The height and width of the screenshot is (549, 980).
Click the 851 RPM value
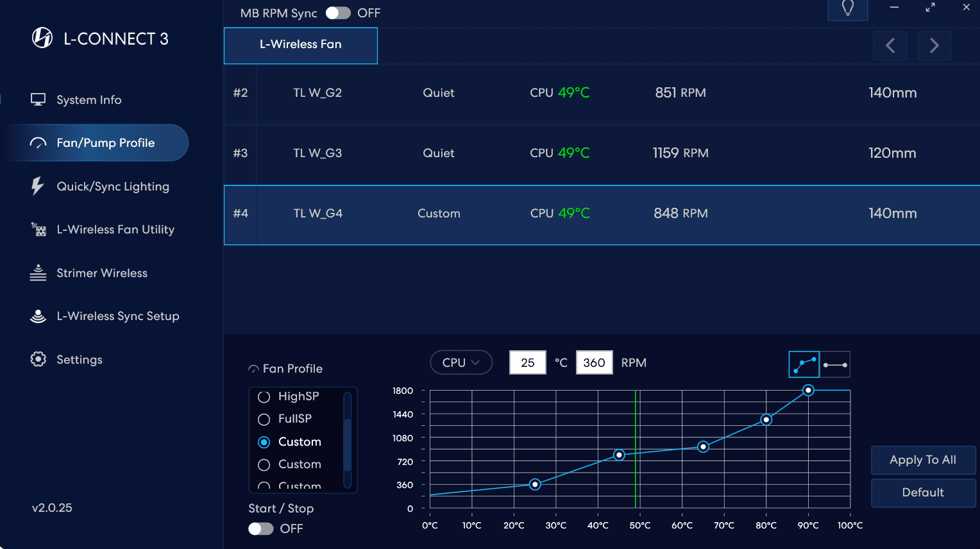[x=680, y=93]
